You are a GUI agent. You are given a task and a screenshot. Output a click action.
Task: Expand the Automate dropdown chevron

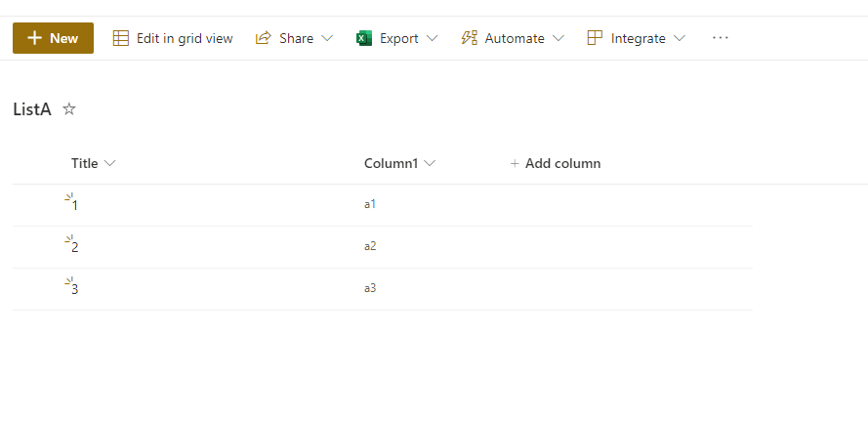(558, 38)
